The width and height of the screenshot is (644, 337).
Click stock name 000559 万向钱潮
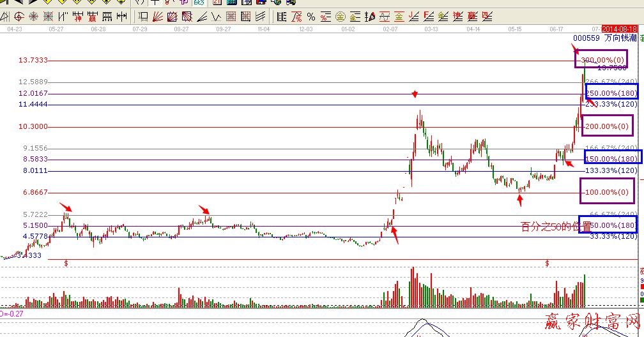pos(604,38)
